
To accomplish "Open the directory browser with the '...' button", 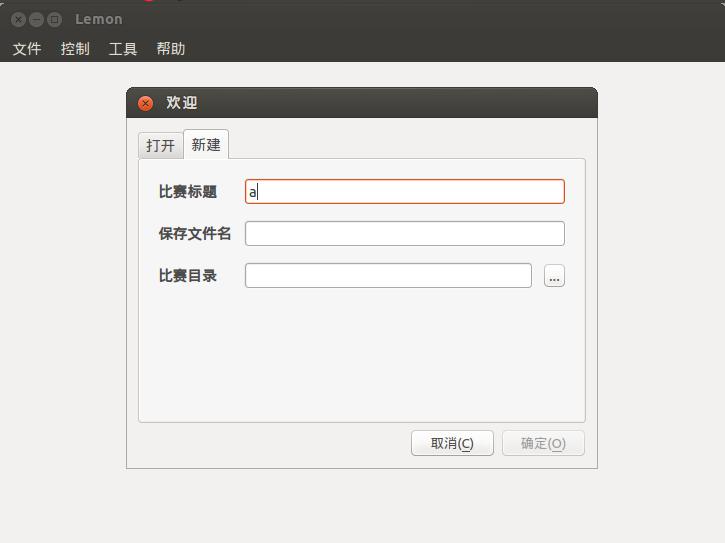I will point(554,276).
